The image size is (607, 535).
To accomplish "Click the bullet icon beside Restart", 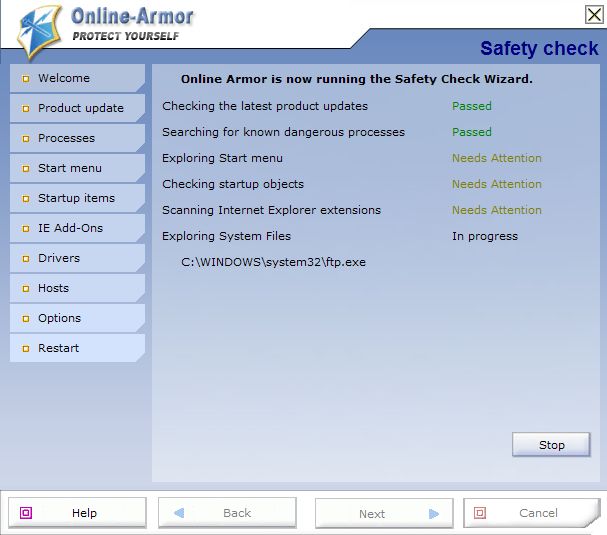I will point(26,348).
